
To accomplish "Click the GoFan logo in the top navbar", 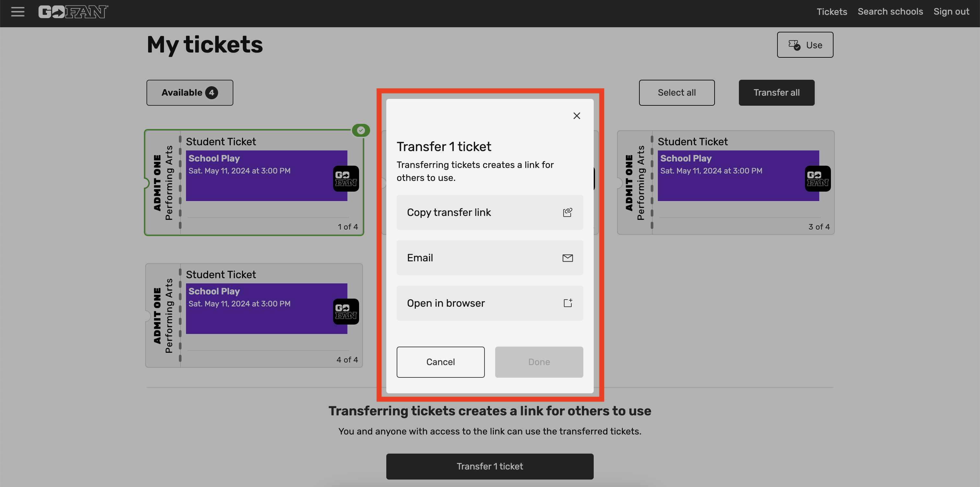I will 73,11.
